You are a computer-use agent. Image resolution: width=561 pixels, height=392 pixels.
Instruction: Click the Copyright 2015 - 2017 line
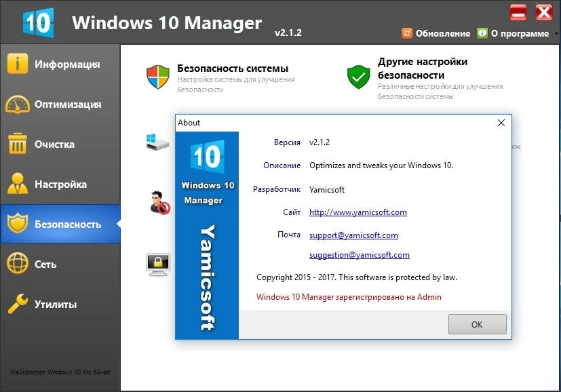pos(357,277)
